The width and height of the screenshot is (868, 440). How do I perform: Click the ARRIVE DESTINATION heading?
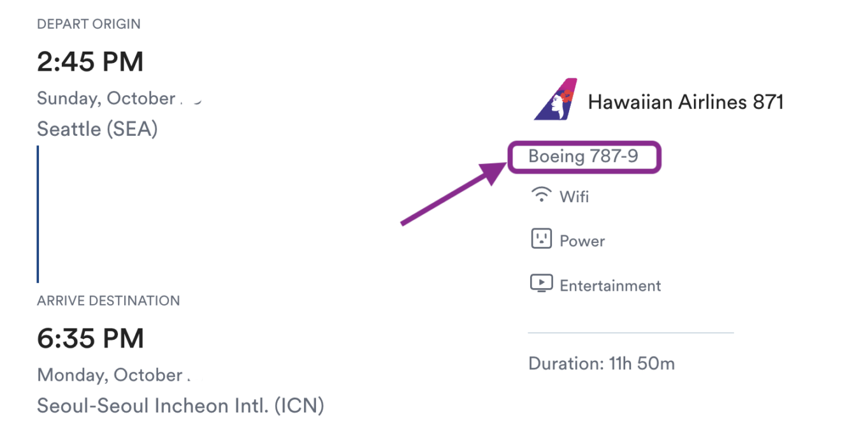(108, 301)
